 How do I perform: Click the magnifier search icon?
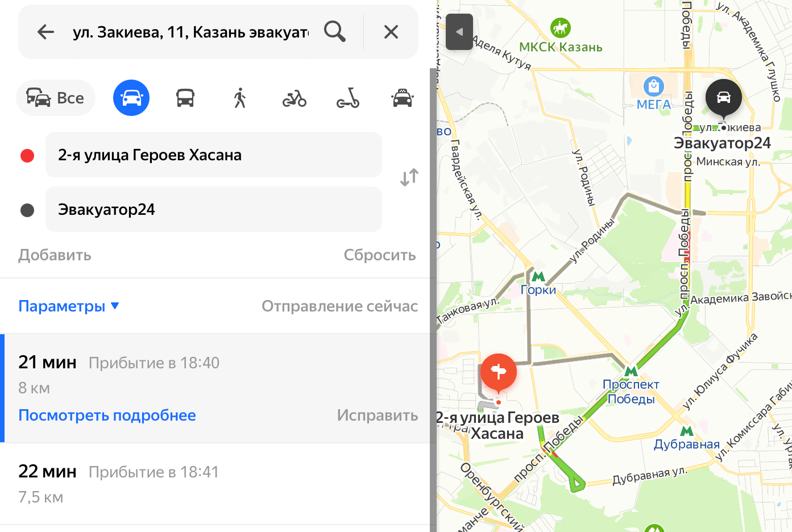pos(335,32)
